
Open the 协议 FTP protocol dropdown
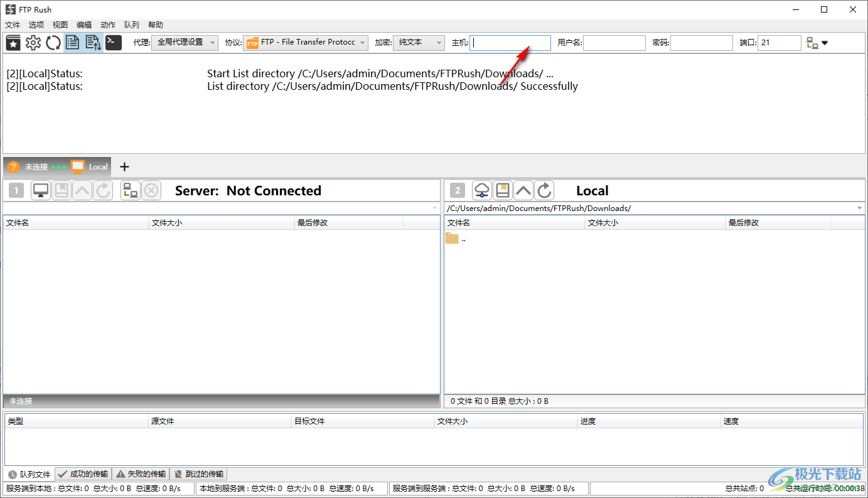[x=306, y=42]
